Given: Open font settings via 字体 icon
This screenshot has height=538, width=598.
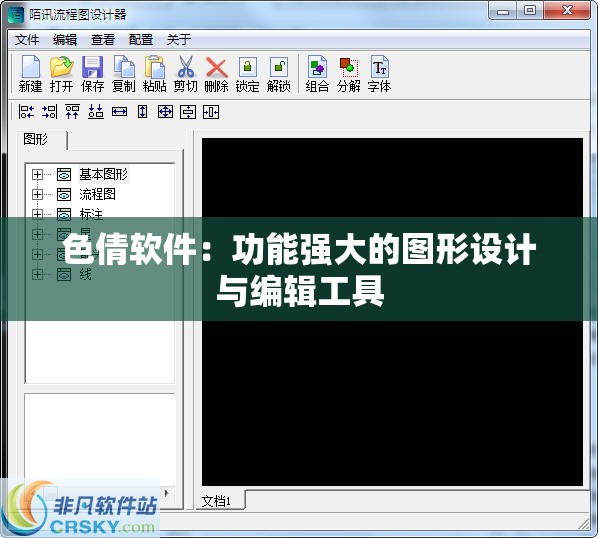Looking at the screenshot, I should (379, 74).
